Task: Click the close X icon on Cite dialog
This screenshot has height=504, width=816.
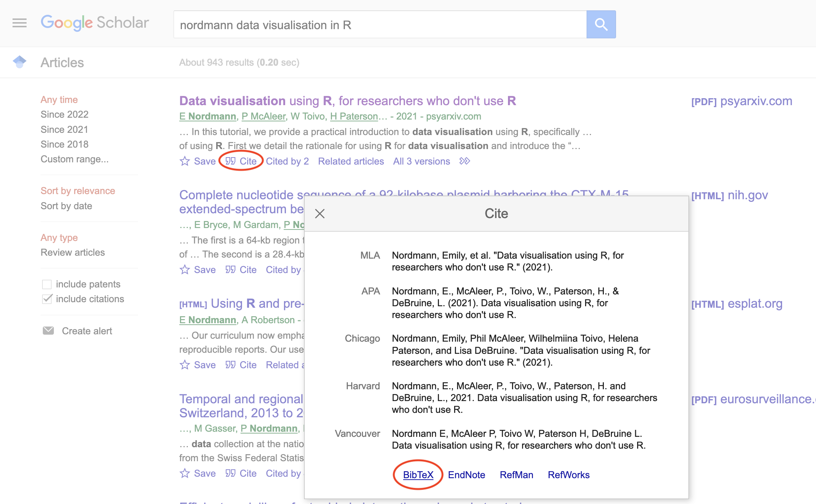Action: 320,213
